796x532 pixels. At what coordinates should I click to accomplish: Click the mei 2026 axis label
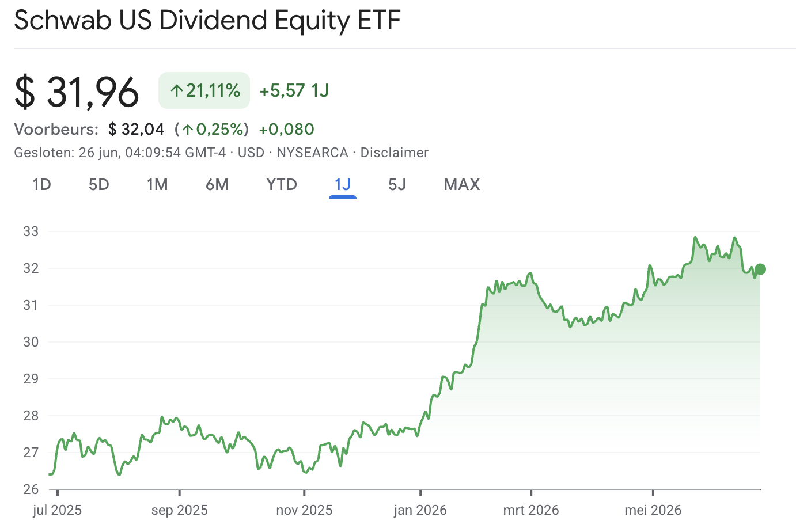click(653, 510)
